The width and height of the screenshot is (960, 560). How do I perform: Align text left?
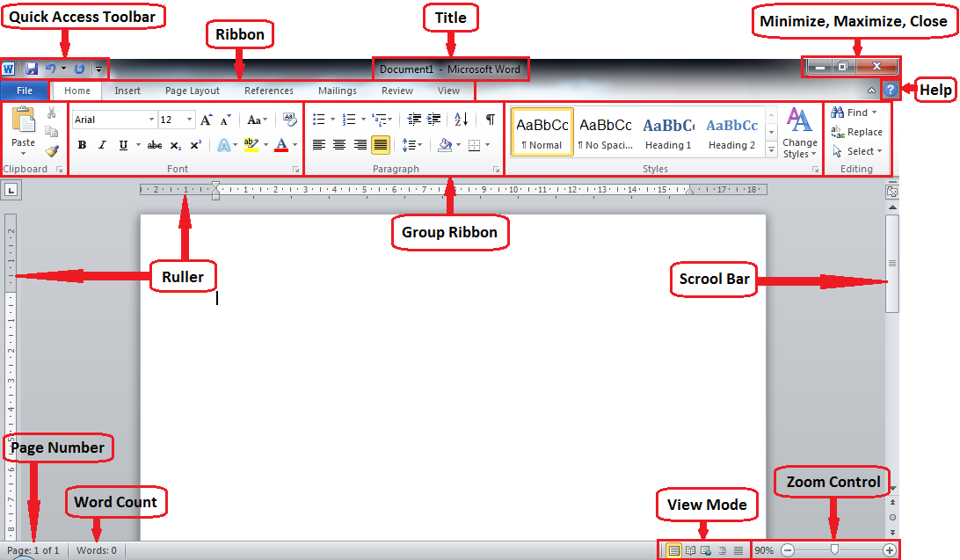(x=319, y=145)
